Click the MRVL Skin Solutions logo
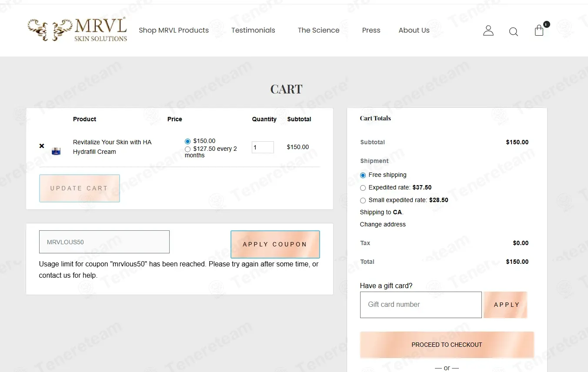 pyautogui.click(x=77, y=30)
